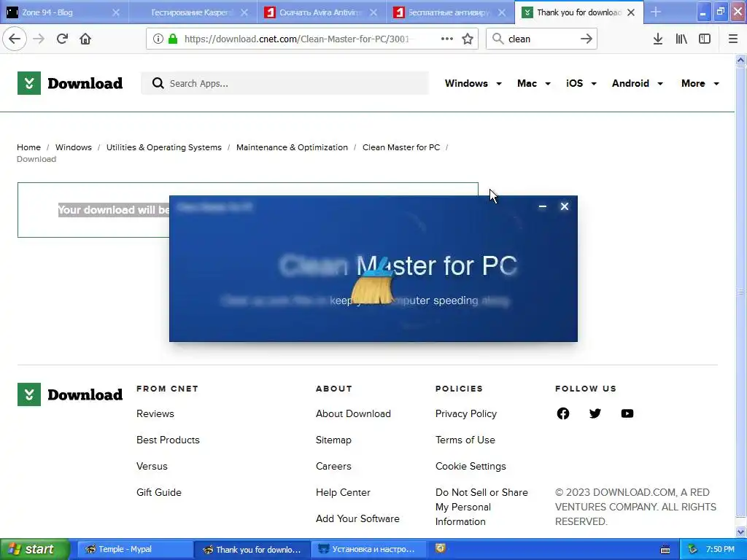
Task: Switch to the Тестирование Kaspersky tab
Action: [x=193, y=12]
